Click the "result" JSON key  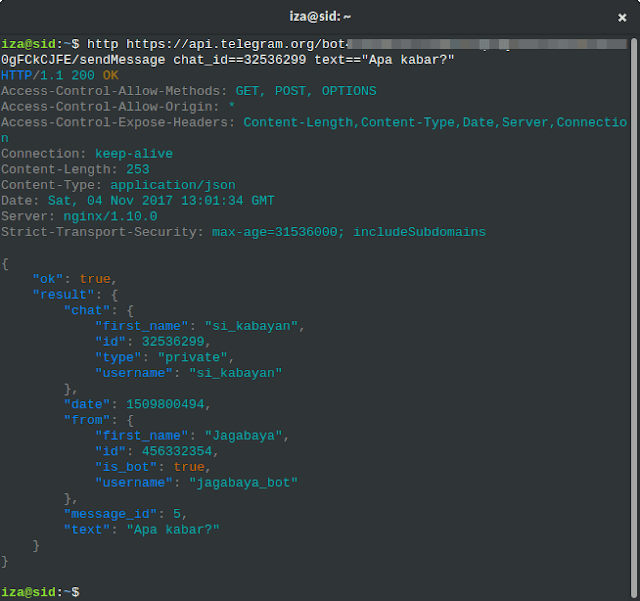(64, 295)
